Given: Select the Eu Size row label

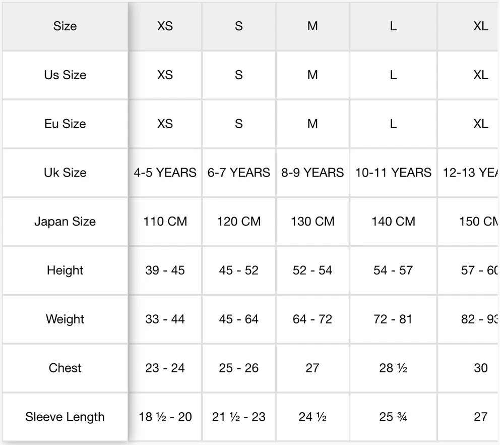Looking at the screenshot, I should 65,124.
